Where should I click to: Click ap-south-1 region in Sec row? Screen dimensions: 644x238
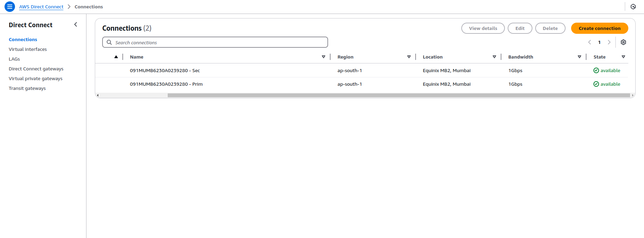[x=350, y=70]
